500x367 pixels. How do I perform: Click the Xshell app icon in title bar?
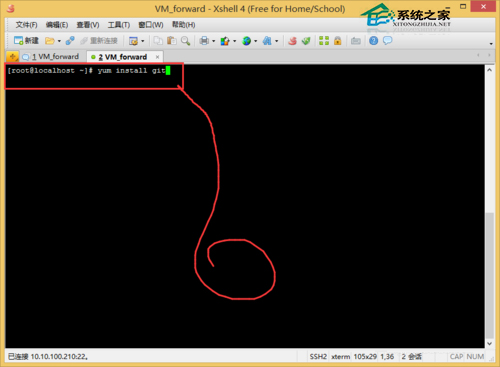pyautogui.click(x=10, y=8)
